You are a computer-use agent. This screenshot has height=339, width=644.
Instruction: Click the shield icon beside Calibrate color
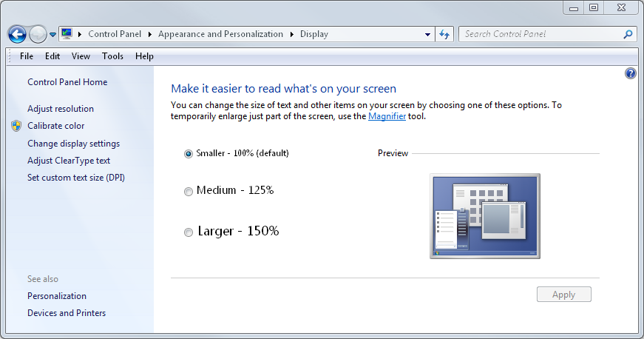pyautogui.click(x=16, y=126)
